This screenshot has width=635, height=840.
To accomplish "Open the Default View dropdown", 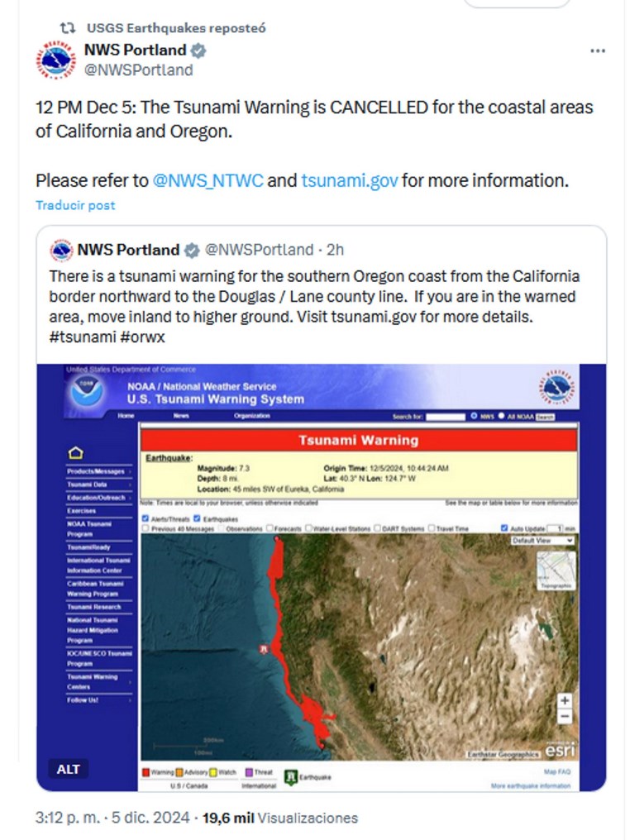I will (x=542, y=540).
